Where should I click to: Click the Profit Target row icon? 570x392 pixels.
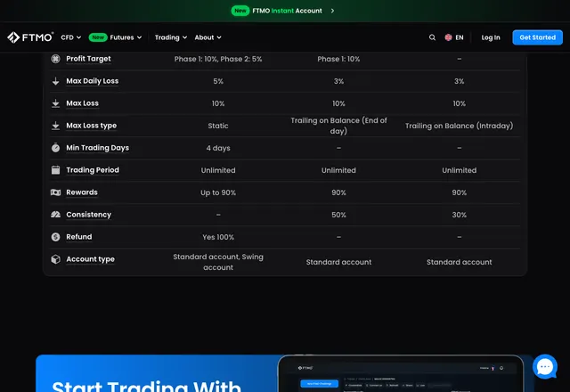(x=55, y=59)
